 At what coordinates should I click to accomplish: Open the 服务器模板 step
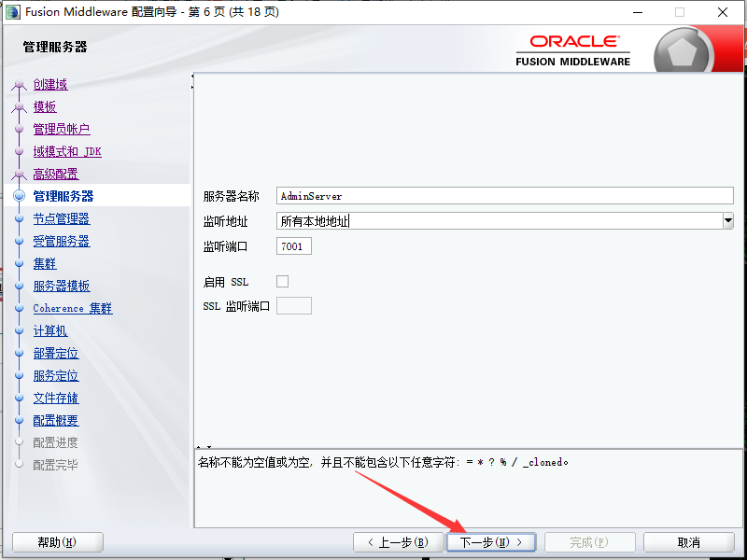[x=62, y=286]
